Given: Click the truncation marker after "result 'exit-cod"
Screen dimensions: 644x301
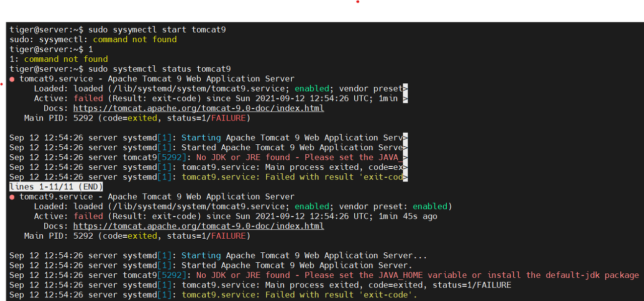Looking at the screenshot, I should click(x=406, y=177).
